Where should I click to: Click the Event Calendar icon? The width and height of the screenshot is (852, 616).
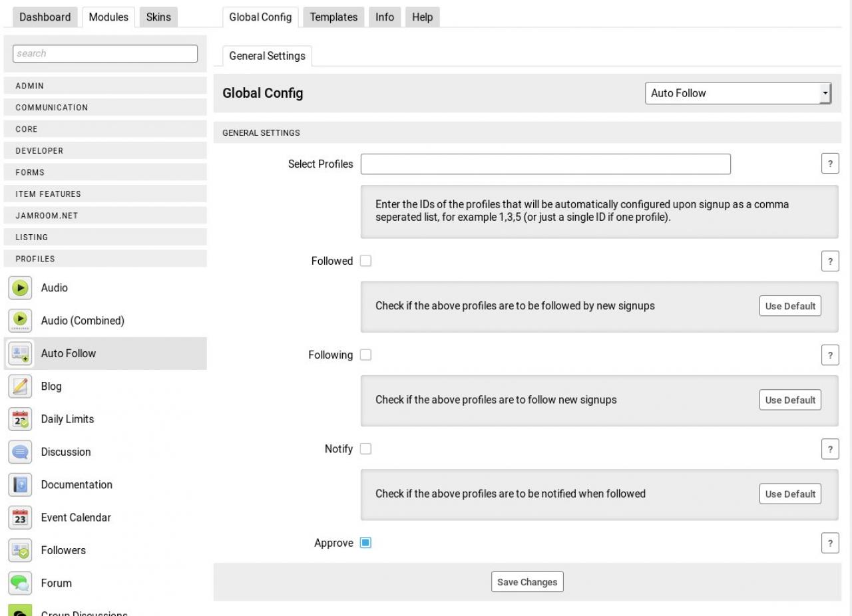(20, 518)
